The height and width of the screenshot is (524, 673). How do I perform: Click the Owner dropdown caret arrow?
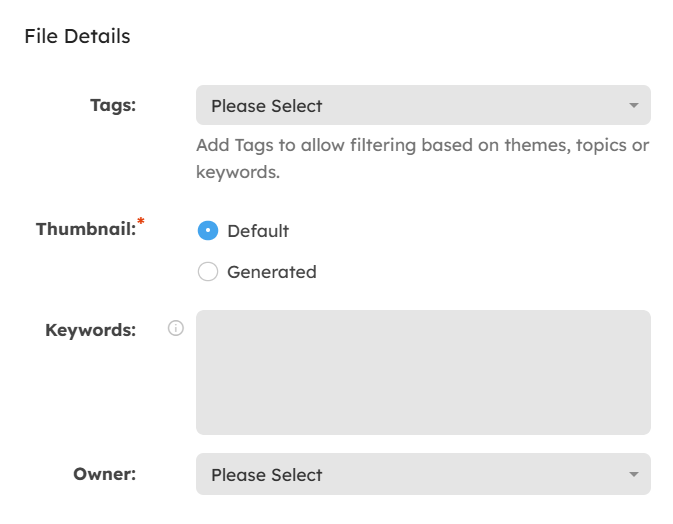click(633, 474)
